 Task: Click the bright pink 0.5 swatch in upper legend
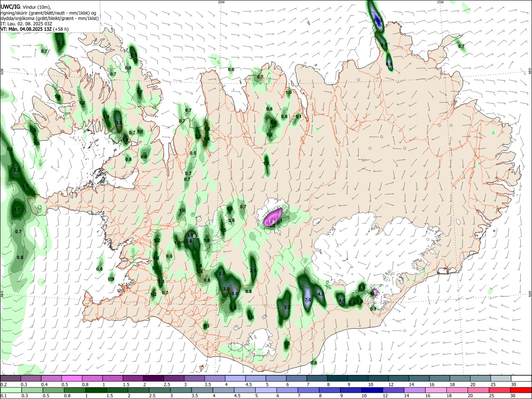(x=71, y=378)
